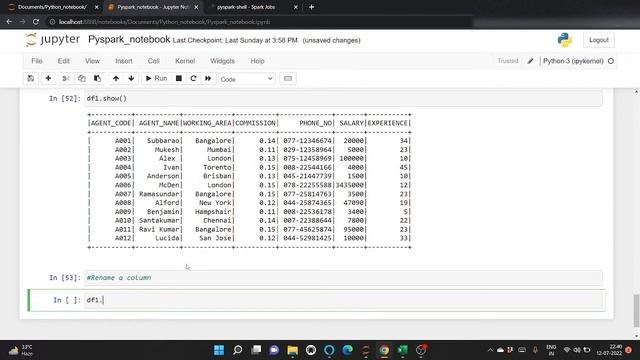The width and height of the screenshot is (640, 360).
Task: Open date and time in system tray
Action: click(x=609, y=350)
